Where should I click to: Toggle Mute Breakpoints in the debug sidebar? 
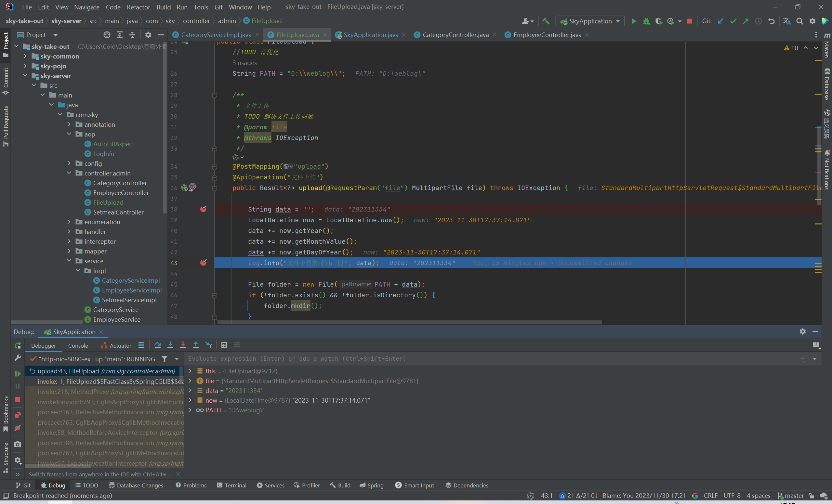(18, 428)
